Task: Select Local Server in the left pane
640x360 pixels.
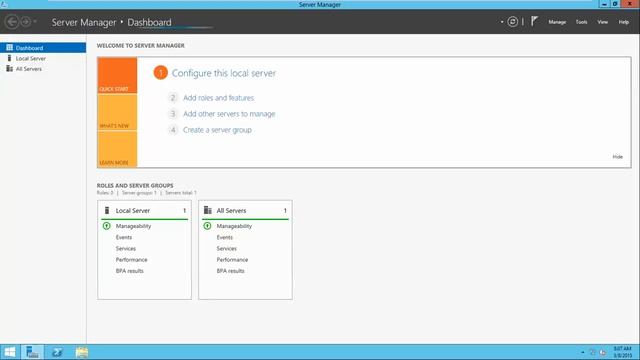Action: click(x=43, y=58)
